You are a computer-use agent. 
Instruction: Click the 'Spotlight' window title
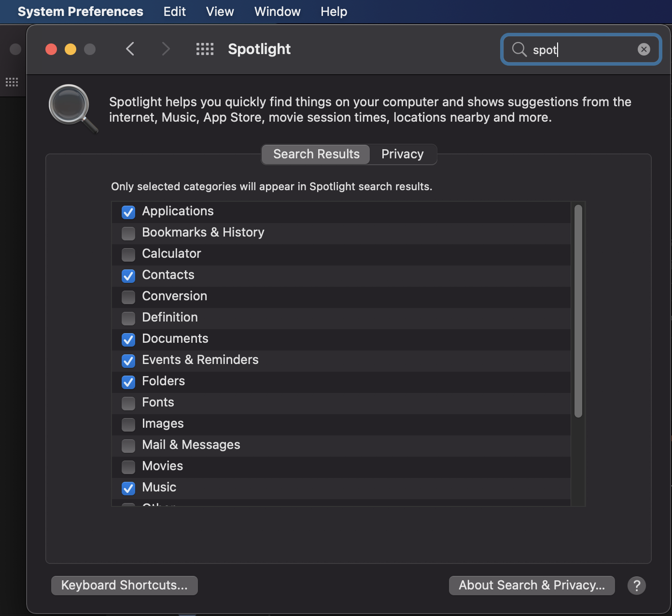[x=259, y=49]
